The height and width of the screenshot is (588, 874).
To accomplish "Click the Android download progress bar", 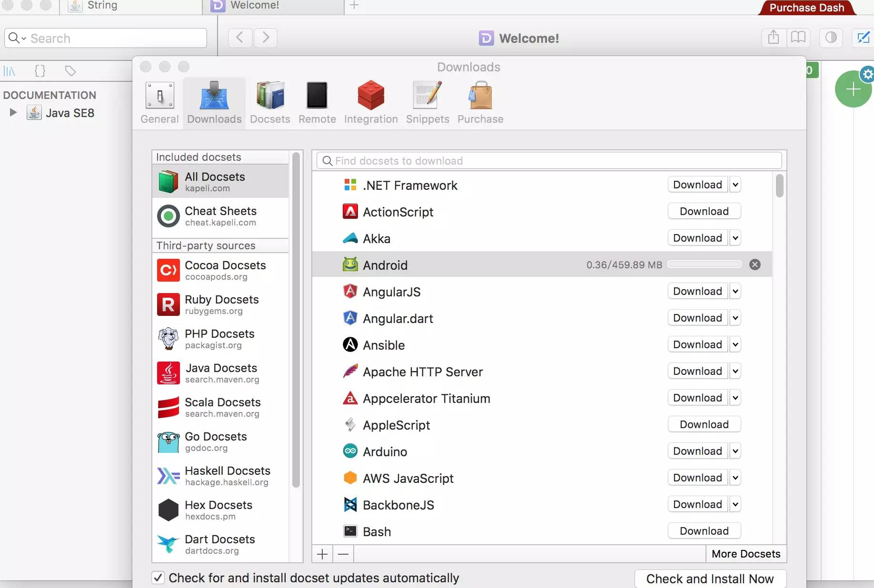I will (x=705, y=264).
